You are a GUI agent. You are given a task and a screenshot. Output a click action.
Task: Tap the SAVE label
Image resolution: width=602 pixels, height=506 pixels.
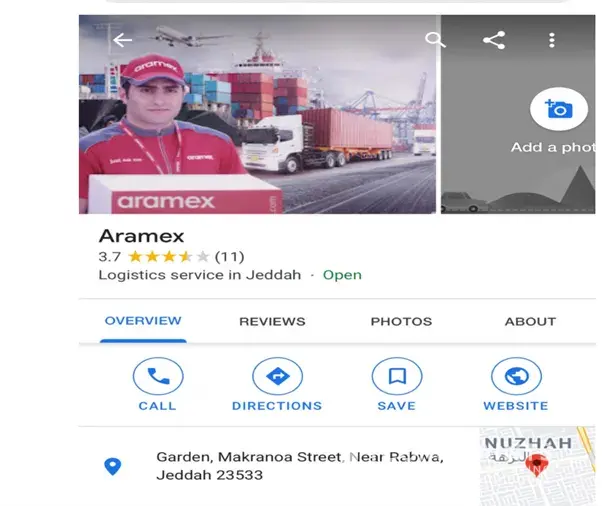point(397,406)
